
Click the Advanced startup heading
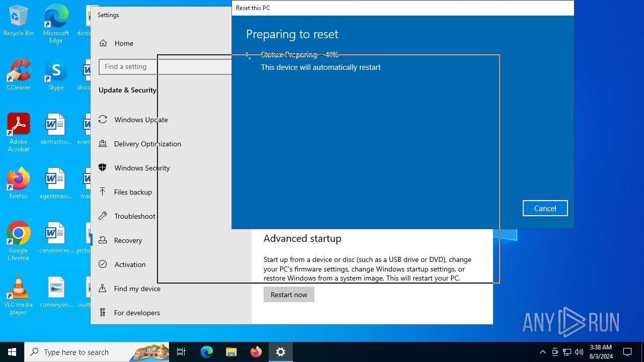302,238
